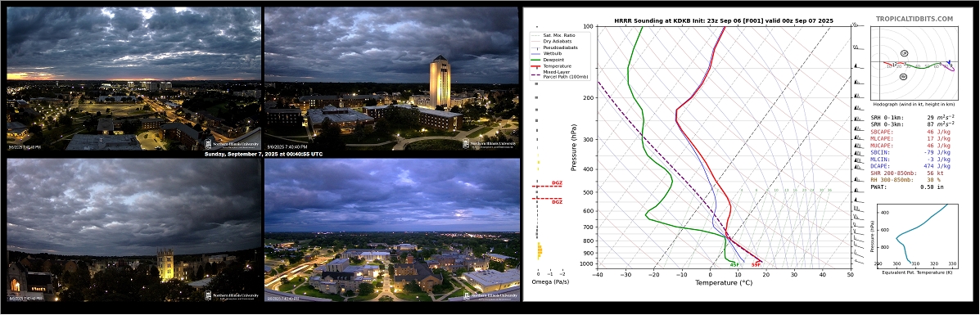Click the 'Omega (Pa/s)' axis label
Screen dimensions: 980x315
(x=550, y=282)
